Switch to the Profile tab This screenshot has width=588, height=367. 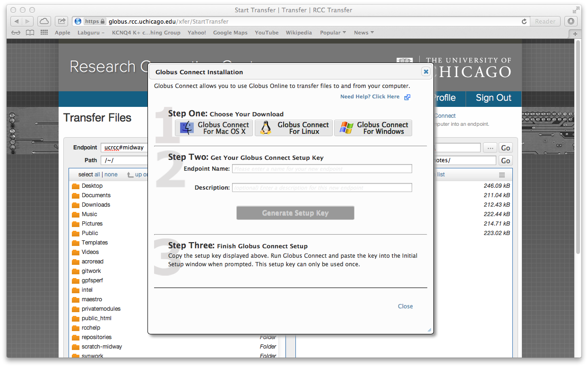coord(444,98)
